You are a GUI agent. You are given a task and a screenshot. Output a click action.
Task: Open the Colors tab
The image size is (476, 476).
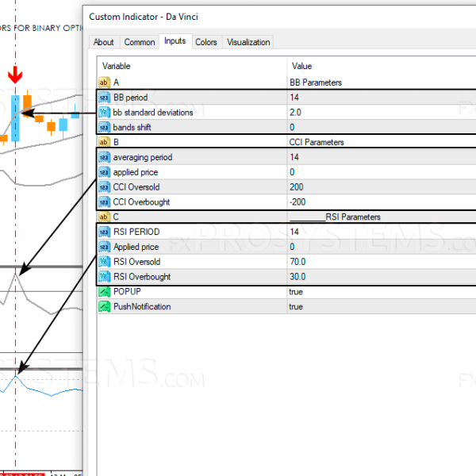(x=206, y=42)
